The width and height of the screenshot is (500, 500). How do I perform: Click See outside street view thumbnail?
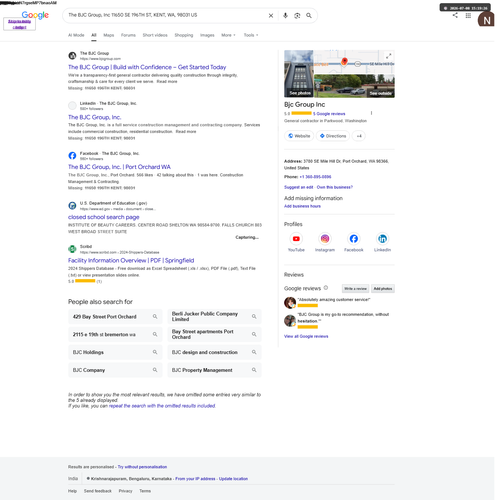tap(354, 86)
